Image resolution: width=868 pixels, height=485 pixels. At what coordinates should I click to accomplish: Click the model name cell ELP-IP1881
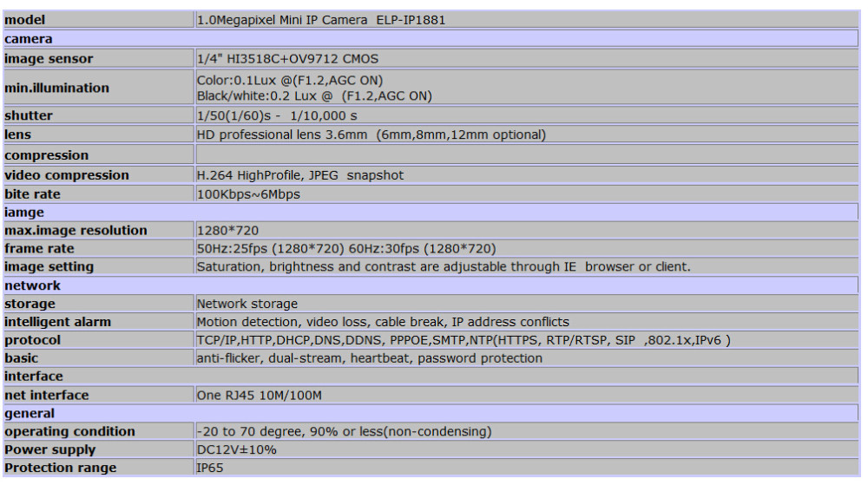[321, 20]
